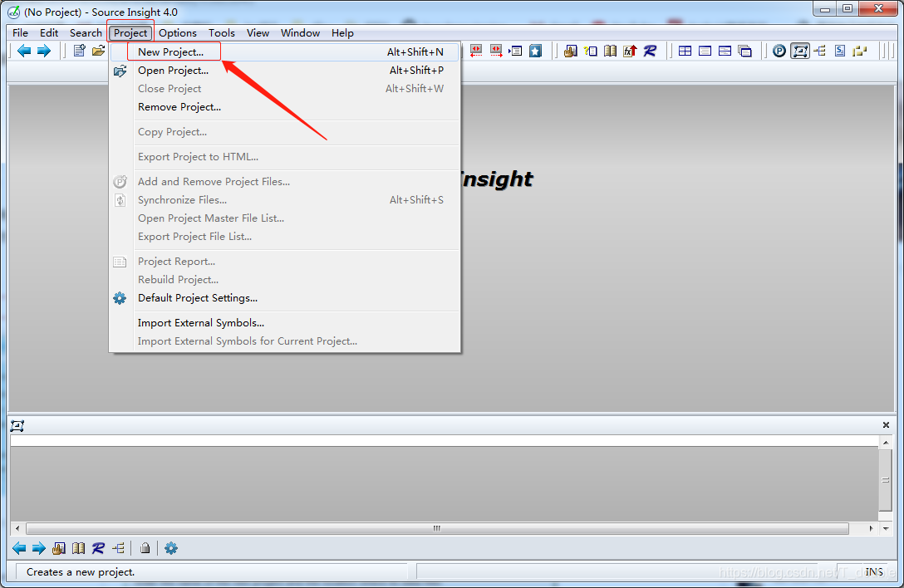Screen dimensions: 904x588
Task: Click the question-mark Symbol Info icon
Action: pos(591,51)
